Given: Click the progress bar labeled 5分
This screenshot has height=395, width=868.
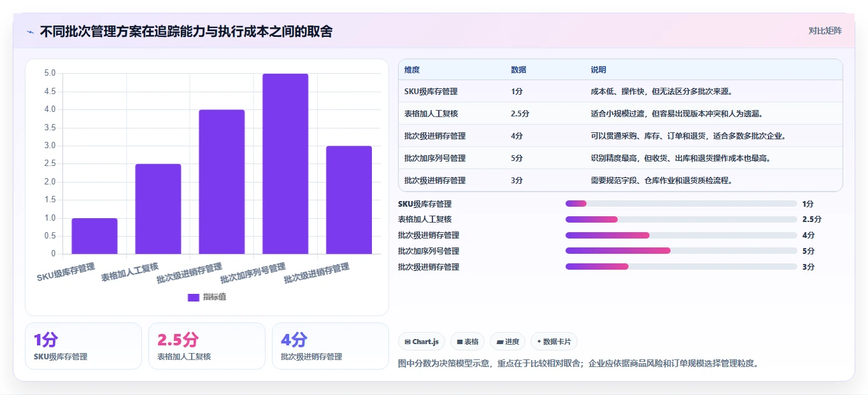Looking at the screenshot, I should coord(681,251).
